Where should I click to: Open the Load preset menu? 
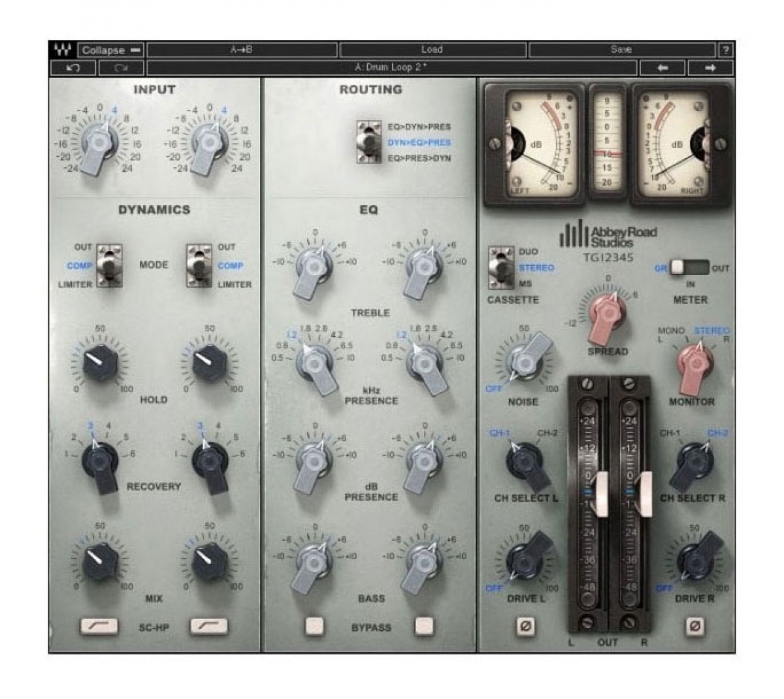click(x=432, y=50)
